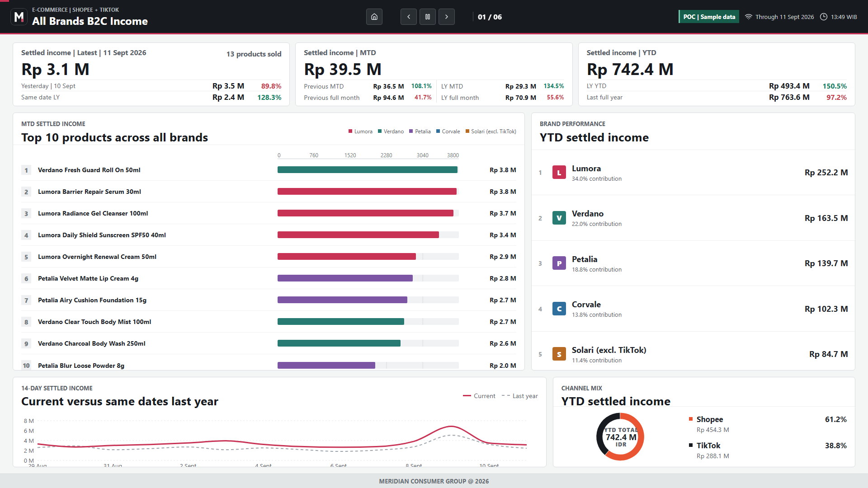Click the 13 products sold label
This screenshot has width=868, height=488.
pos(254,54)
